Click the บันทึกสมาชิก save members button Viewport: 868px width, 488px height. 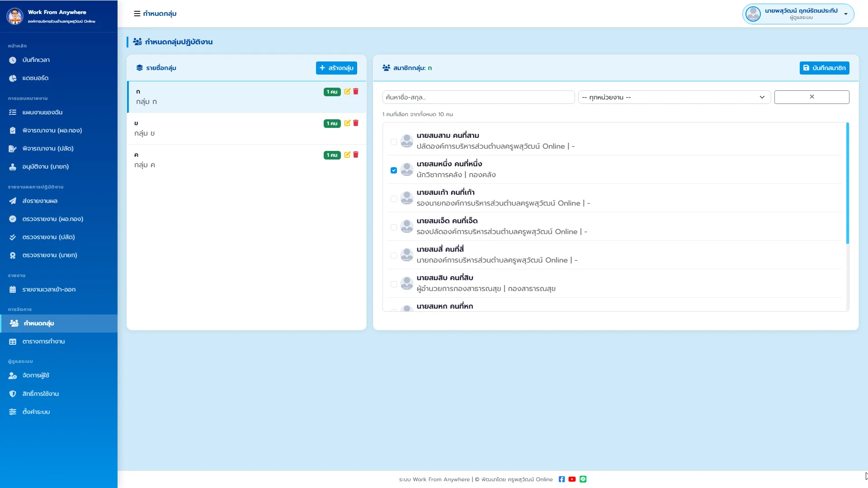coord(825,68)
